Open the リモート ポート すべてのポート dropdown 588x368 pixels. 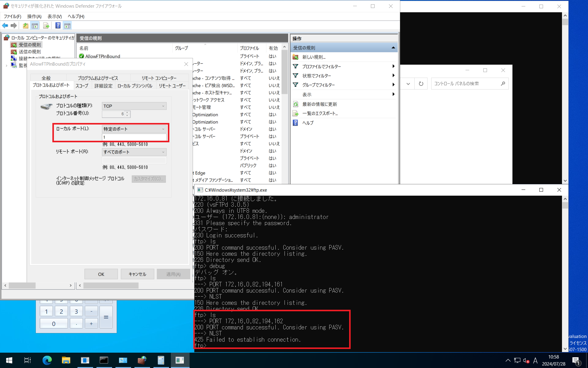[x=134, y=152]
